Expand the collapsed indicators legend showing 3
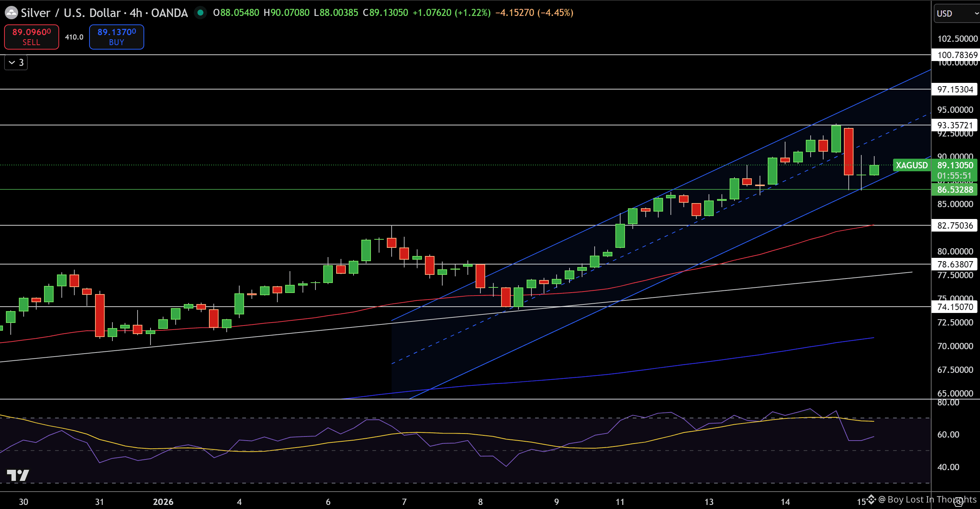The width and height of the screenshot is (980, 509). tap(16, 63)
